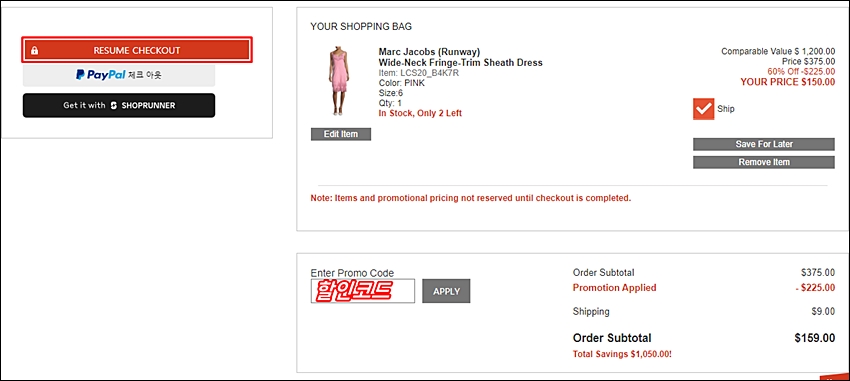Click the promo code input field
This screenshot has height=381, width=850.
coord(363,291)
